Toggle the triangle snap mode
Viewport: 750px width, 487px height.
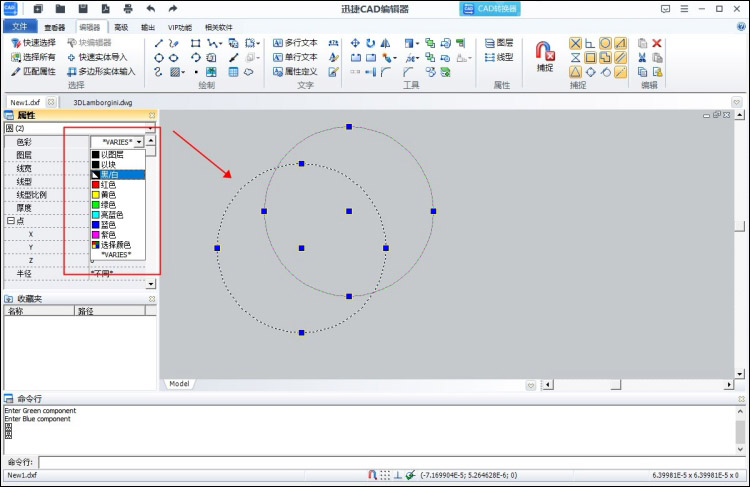575,72
